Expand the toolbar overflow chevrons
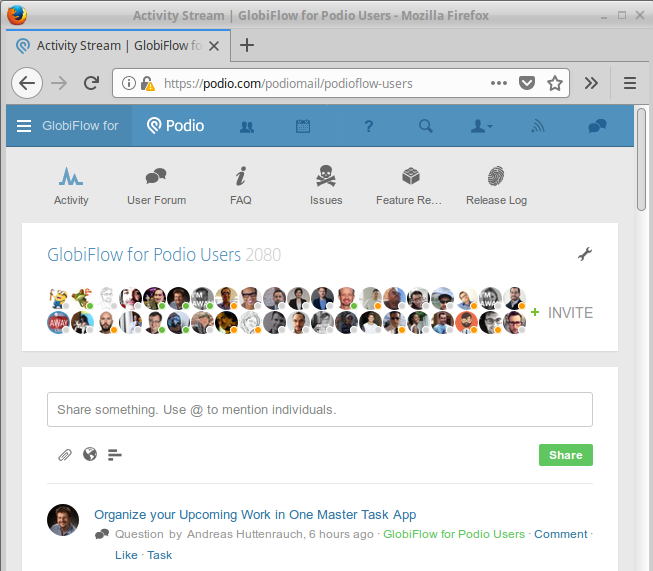653x571 pixels. (591, 83)
